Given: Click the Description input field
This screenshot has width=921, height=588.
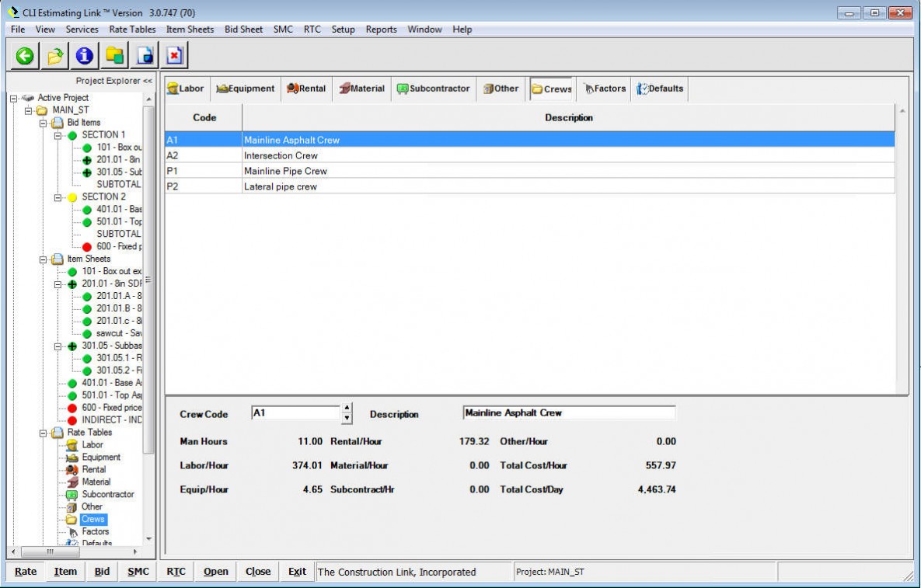Looking at the screenshot, I should point(569,413).
